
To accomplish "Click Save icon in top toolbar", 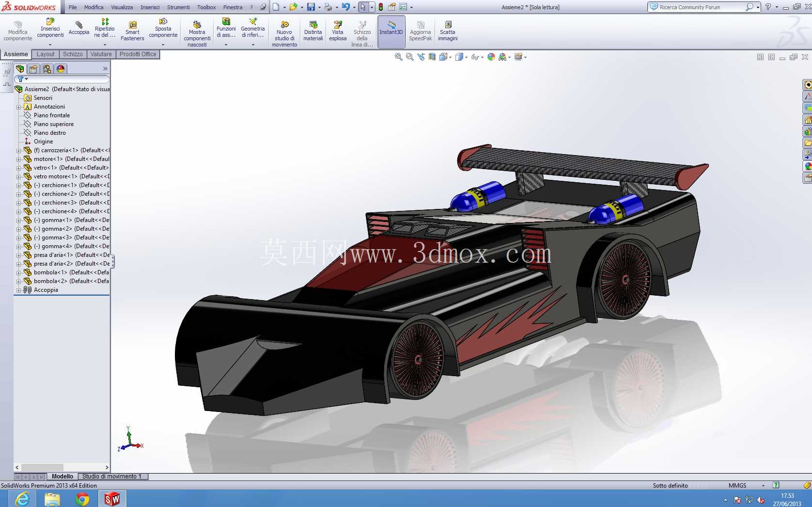I will pos(311,7).
